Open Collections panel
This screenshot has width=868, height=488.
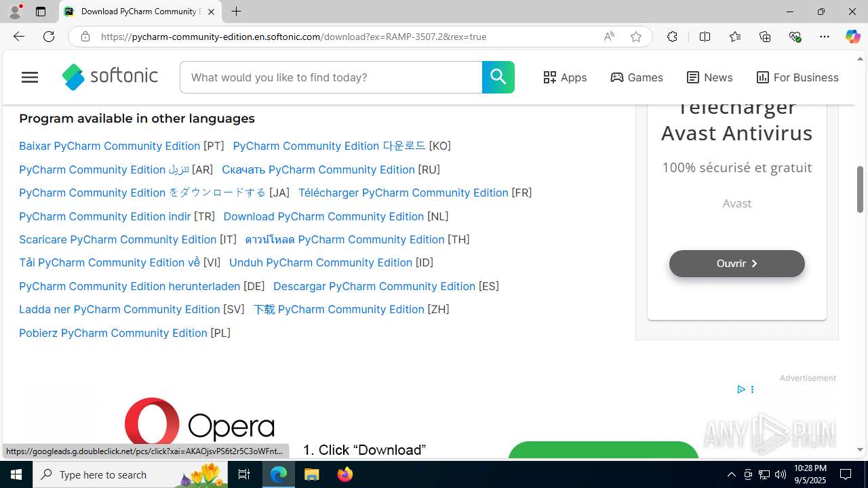click(765, 37)
